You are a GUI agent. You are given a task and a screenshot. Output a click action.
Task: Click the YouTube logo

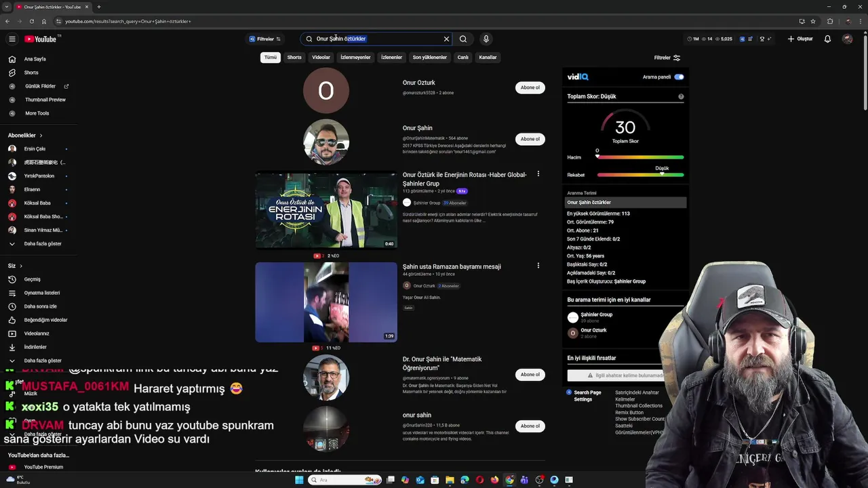pyautogui.click(x=41, y=39)
